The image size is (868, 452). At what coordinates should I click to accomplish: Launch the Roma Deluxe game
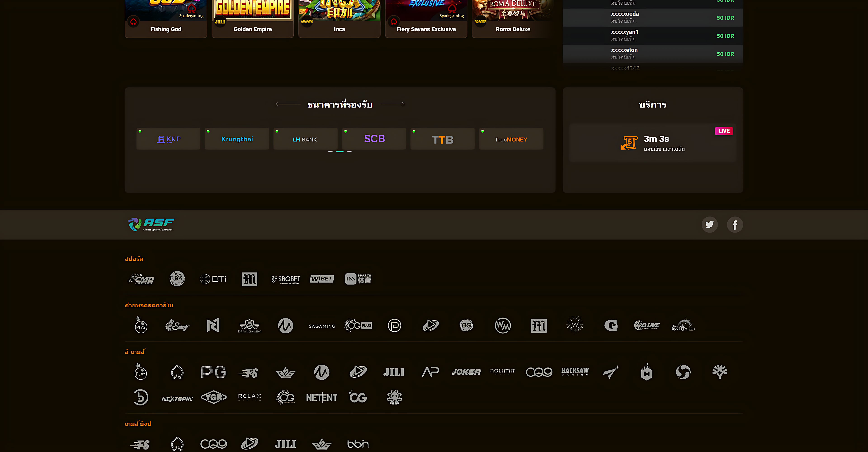[x=513, y=19]
